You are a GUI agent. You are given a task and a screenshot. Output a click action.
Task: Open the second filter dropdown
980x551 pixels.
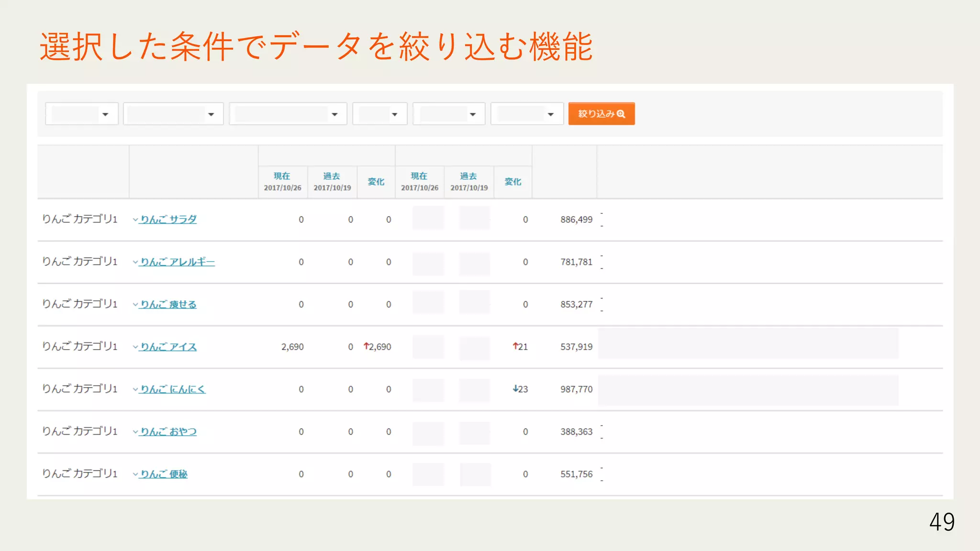pos(173,114)
